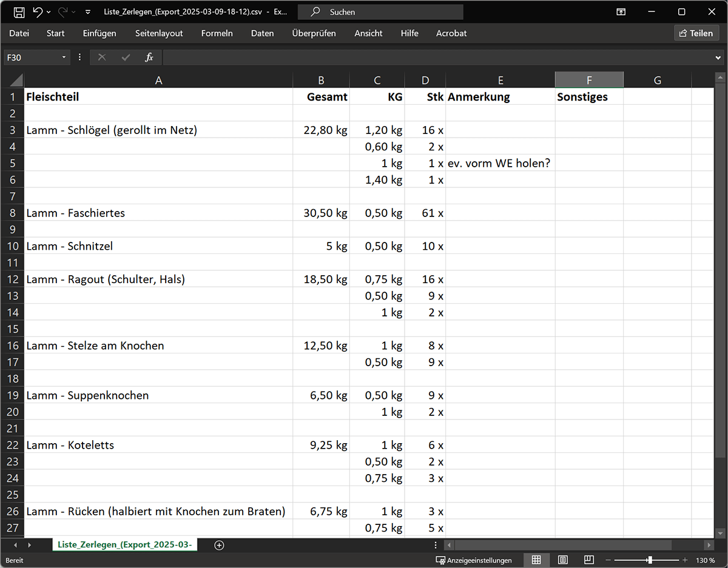Image resolution: width=728 pixels, height=568 pixels.
Task: Click the Undo arrow icon
Action: point(38,12)
